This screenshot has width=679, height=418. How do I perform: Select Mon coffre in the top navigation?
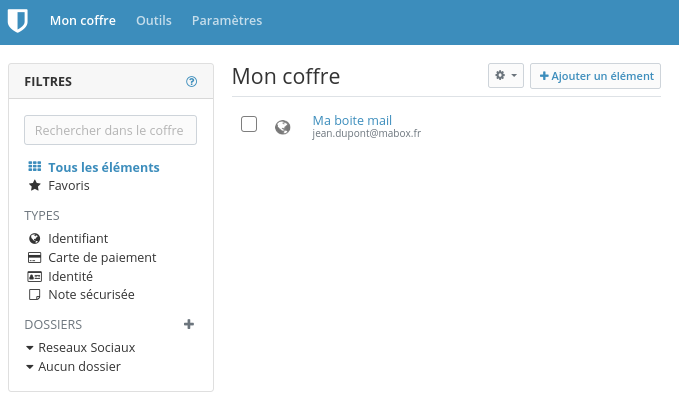(x=83, y=20)
